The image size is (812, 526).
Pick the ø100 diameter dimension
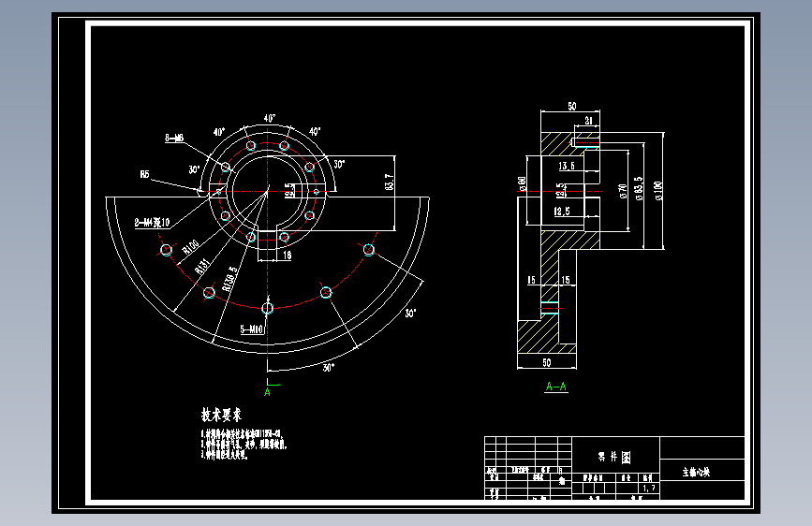tap(658, 191)
